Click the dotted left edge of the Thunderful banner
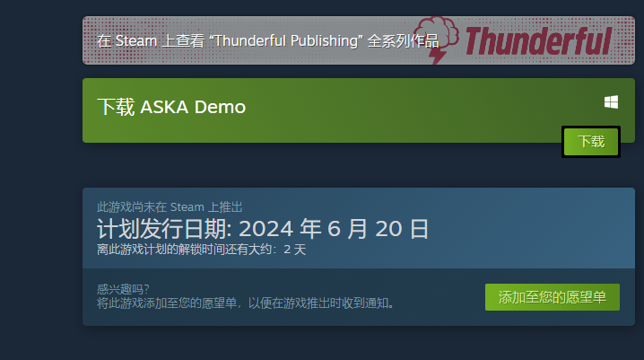644x360 pixels. coord(89,40)
